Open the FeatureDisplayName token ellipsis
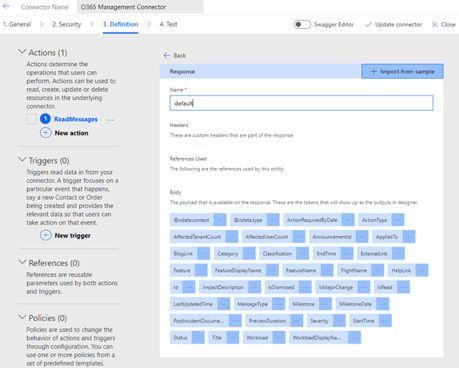This screenshot has height=368, width=459. pyautogui.click(x=272, y=270)
